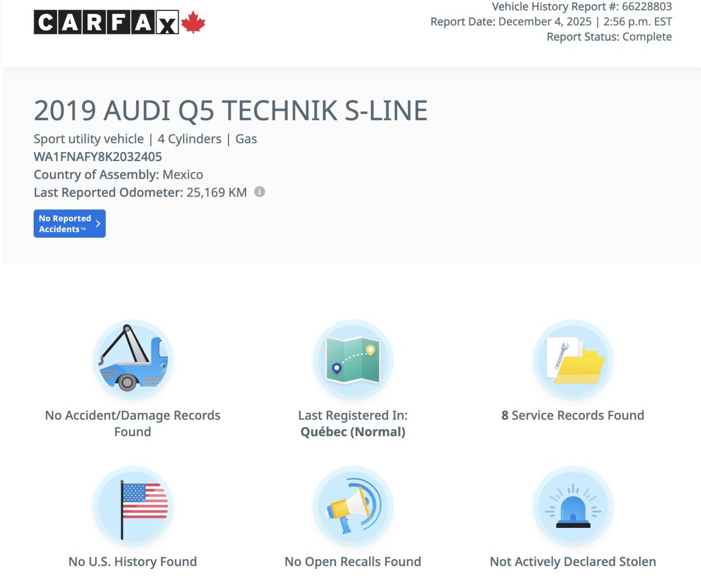Select the Last Registered In Québec label

[353, 423]
